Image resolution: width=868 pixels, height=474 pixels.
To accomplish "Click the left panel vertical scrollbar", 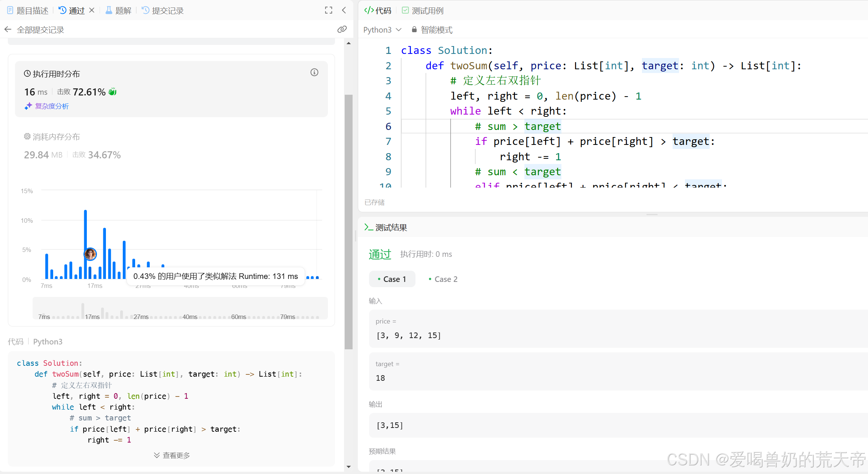I will (x=348, y=222).
